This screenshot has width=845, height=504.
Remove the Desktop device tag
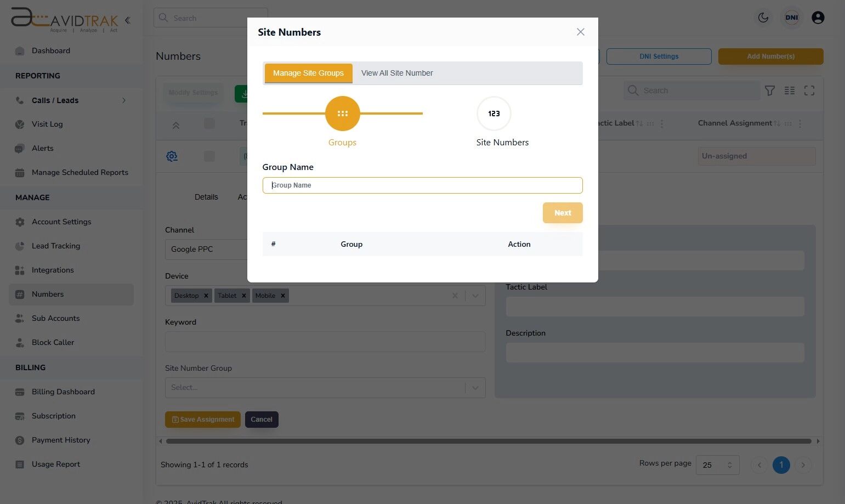pos(206,296)
